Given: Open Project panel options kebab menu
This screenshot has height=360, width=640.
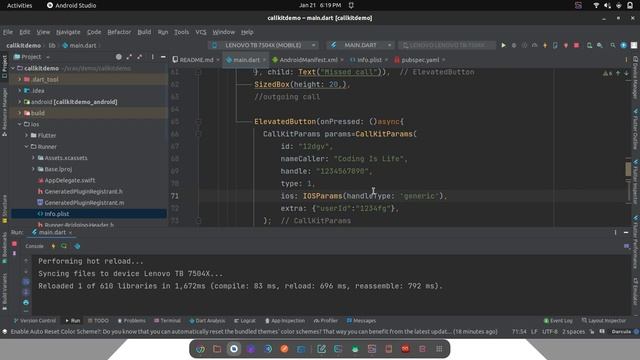Looking at the screenshot, I should pos(152,57).
